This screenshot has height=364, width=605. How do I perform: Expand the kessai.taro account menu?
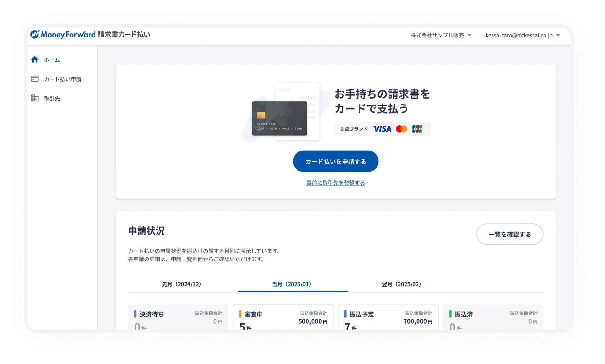point(522,35)
